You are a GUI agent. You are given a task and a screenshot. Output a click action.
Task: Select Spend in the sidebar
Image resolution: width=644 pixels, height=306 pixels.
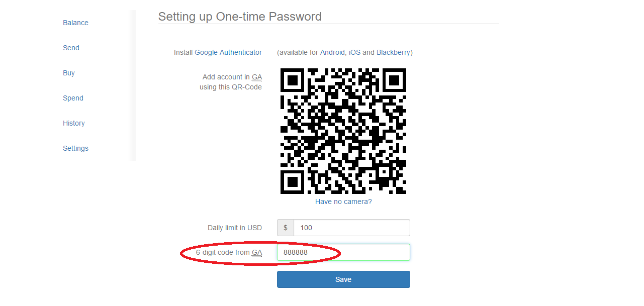tap(73, 98)
